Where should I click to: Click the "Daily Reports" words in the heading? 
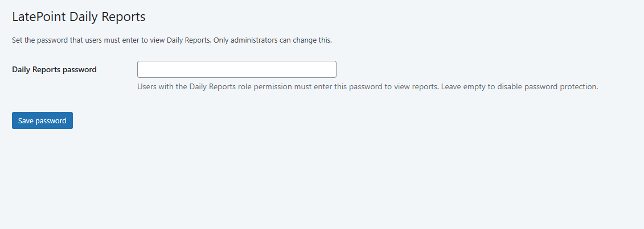tap(108, 17)
